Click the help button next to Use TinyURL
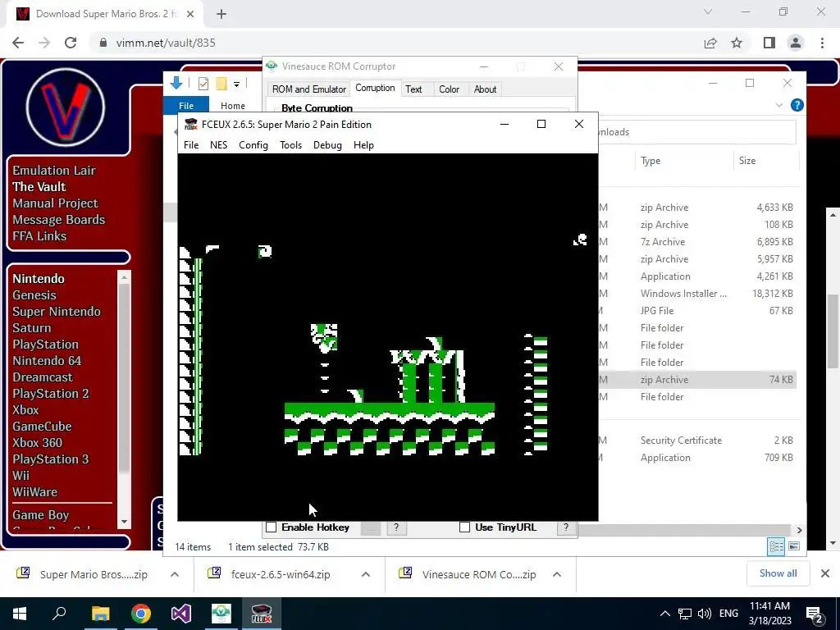Viewport: 840px width, 630px height. pyautogui.click(x=566, y=527)
